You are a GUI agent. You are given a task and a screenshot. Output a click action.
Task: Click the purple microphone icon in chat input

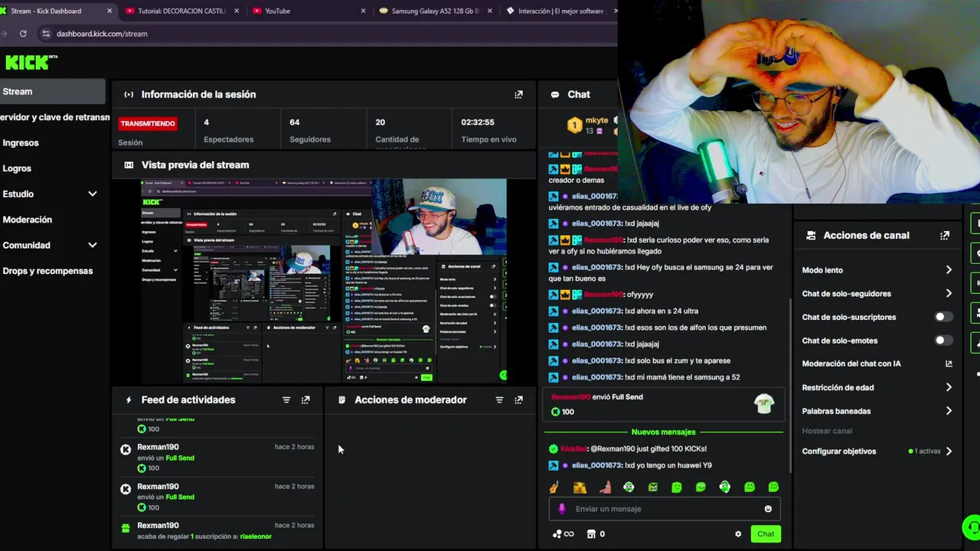[561, 509]
